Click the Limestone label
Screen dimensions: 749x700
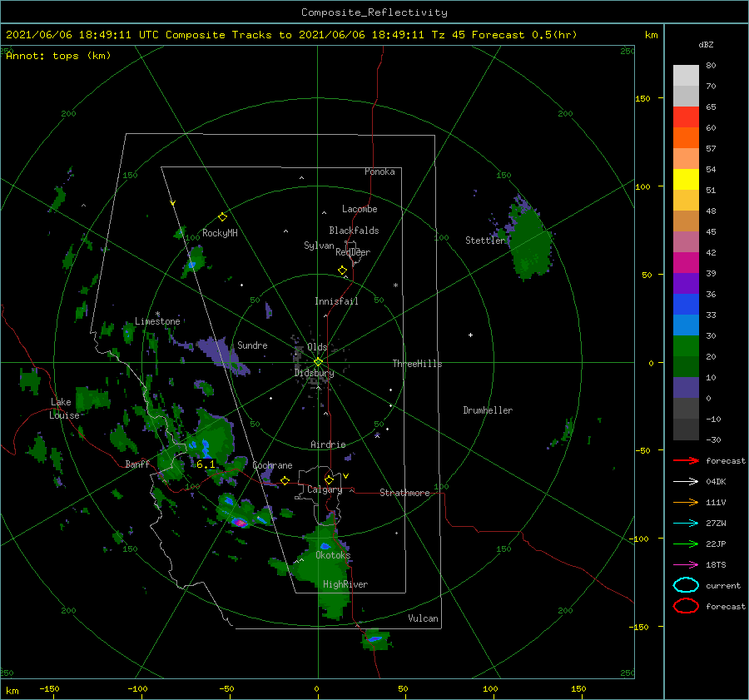click(x=157, y=321)
